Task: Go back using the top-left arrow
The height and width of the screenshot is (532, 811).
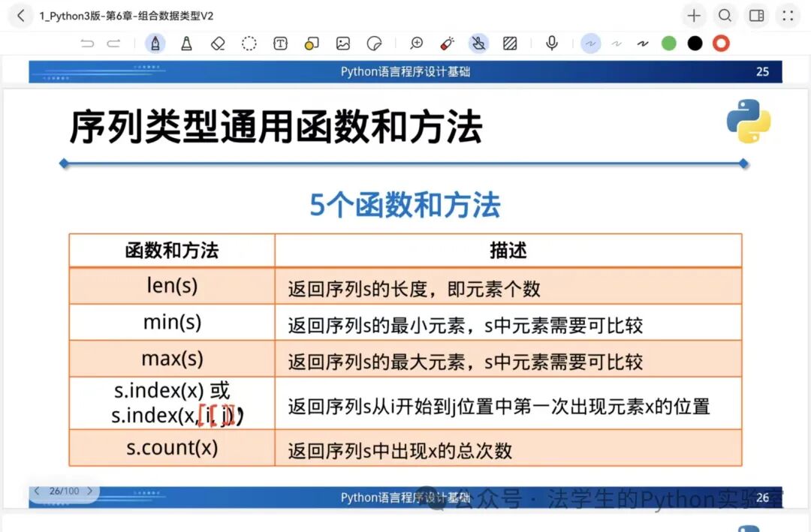Action: point(20,15)
